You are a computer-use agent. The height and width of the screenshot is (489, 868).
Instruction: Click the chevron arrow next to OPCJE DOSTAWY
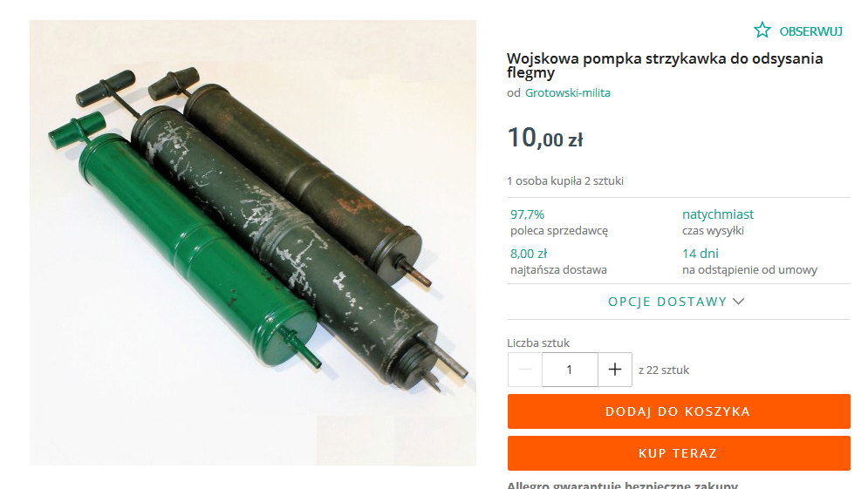pos(739,302)
